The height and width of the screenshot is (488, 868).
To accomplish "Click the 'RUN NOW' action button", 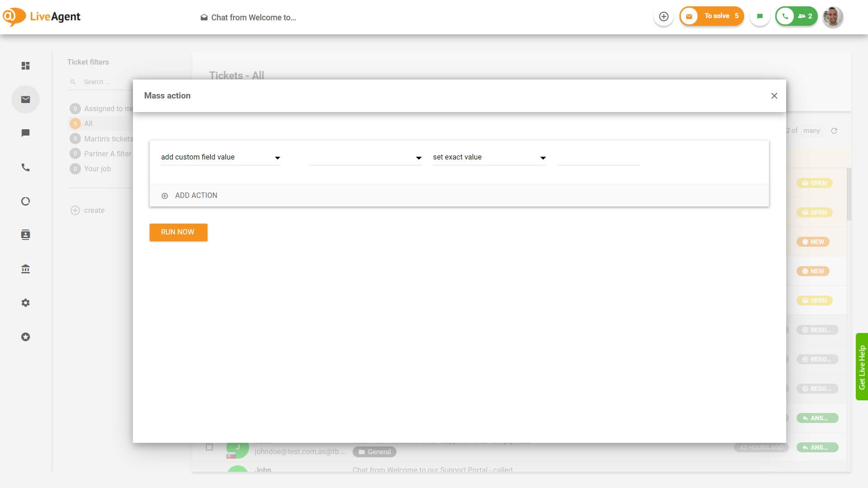I will click(x=178, y=232).
